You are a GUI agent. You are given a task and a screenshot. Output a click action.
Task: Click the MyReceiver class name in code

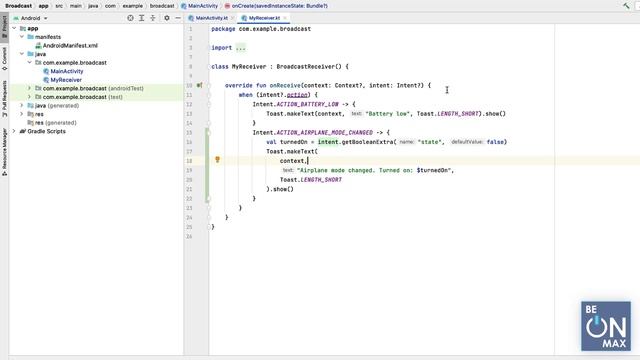point(249,67)
